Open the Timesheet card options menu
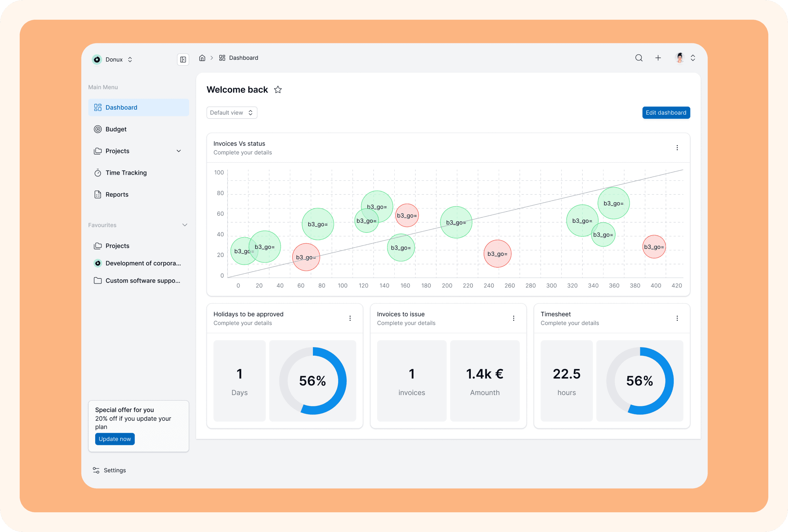This screenshot has height=532, width=788. pyautogui.click(x=677, y=319)
